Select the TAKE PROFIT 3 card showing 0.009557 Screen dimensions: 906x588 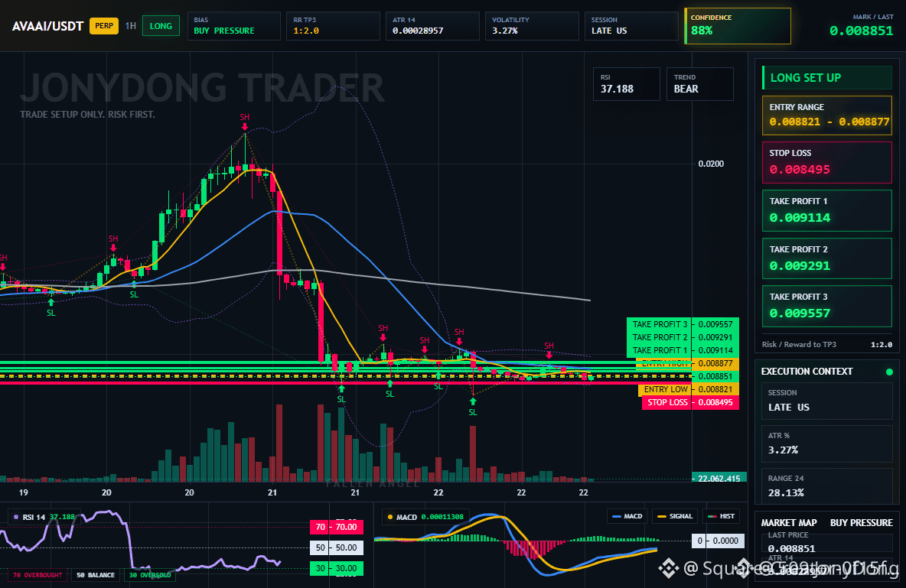pyautogui.click(x=827, y=306)
